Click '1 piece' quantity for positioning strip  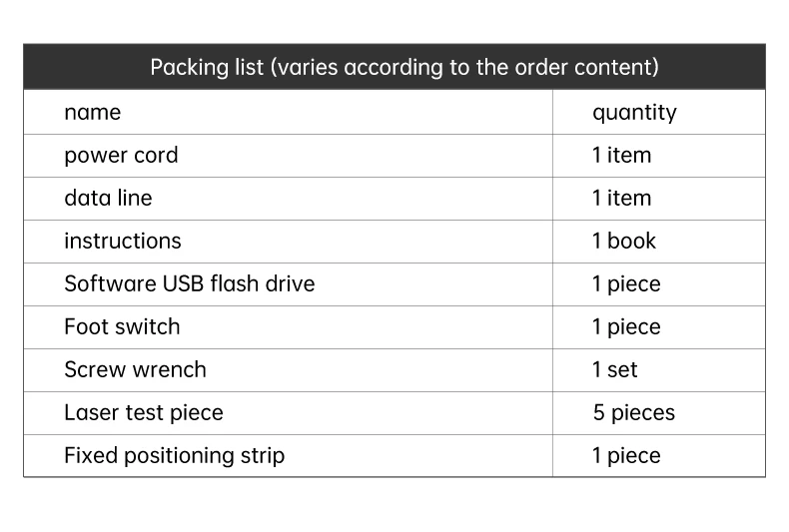pos(626,456)
